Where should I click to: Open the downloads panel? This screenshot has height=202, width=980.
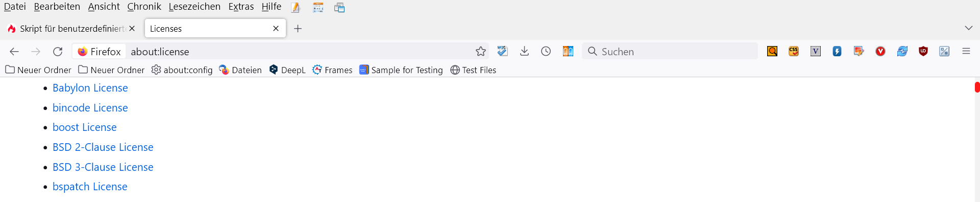pyautogui.click(x=524, y=51)
